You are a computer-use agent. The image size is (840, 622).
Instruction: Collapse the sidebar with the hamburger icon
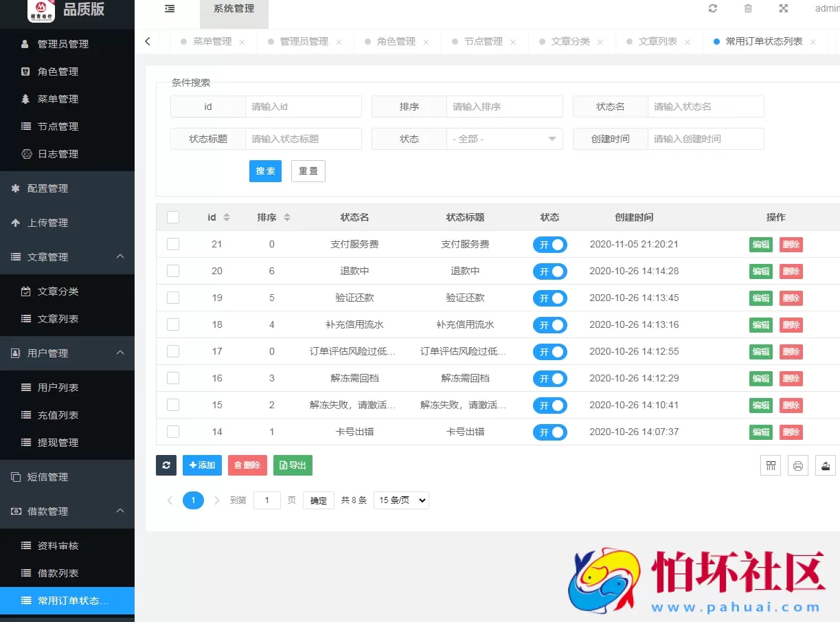tap(170, 9)
